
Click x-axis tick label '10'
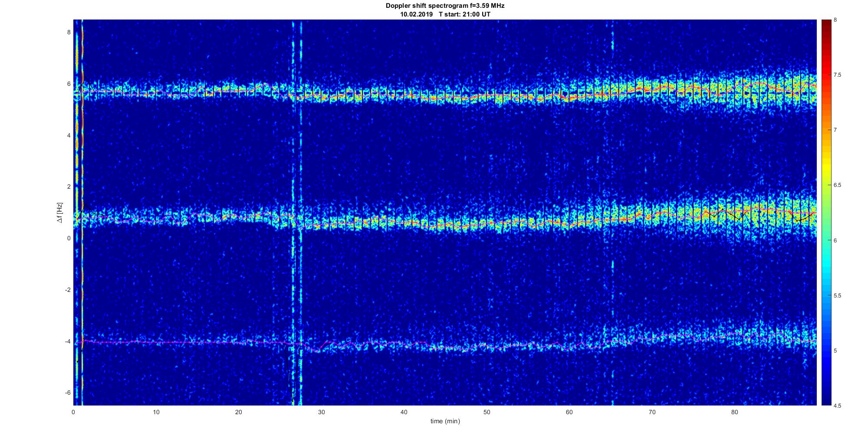pyautogui.click(x=156, y=412)
